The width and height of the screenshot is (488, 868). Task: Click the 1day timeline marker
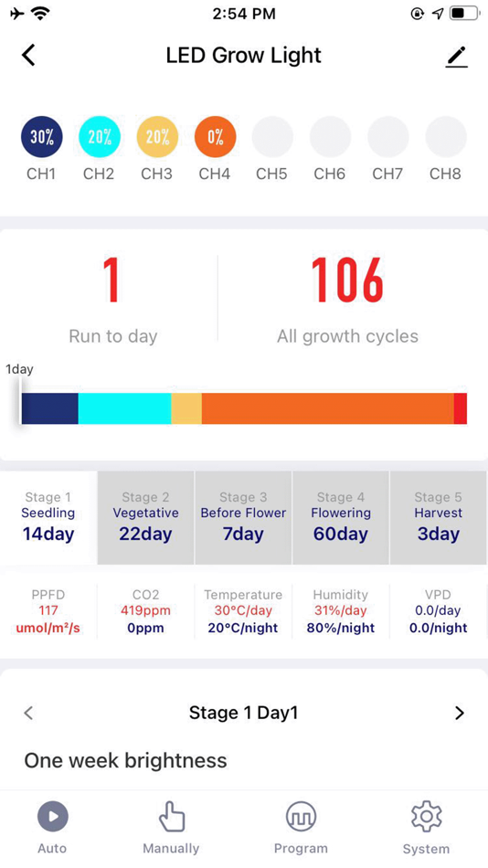(19, 369)
